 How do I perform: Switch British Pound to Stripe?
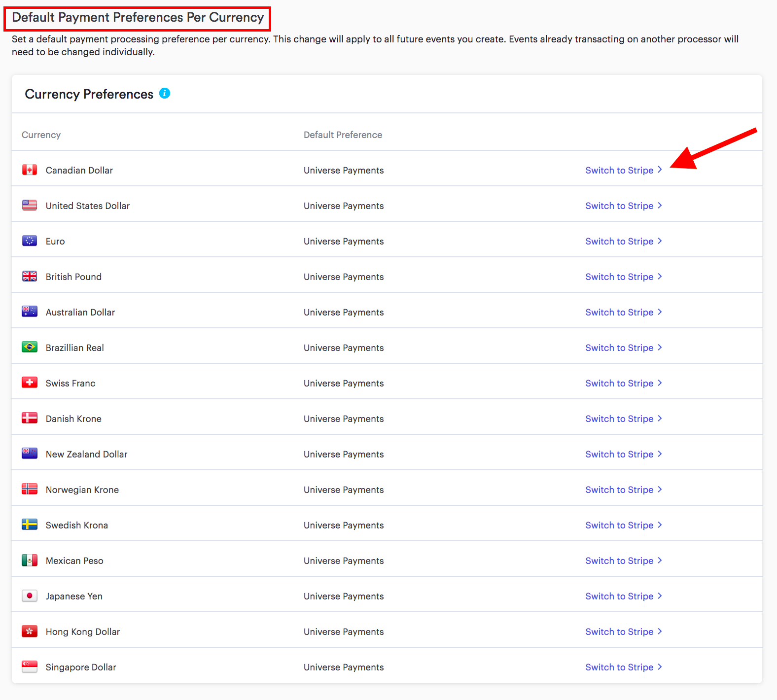[624, 277]
